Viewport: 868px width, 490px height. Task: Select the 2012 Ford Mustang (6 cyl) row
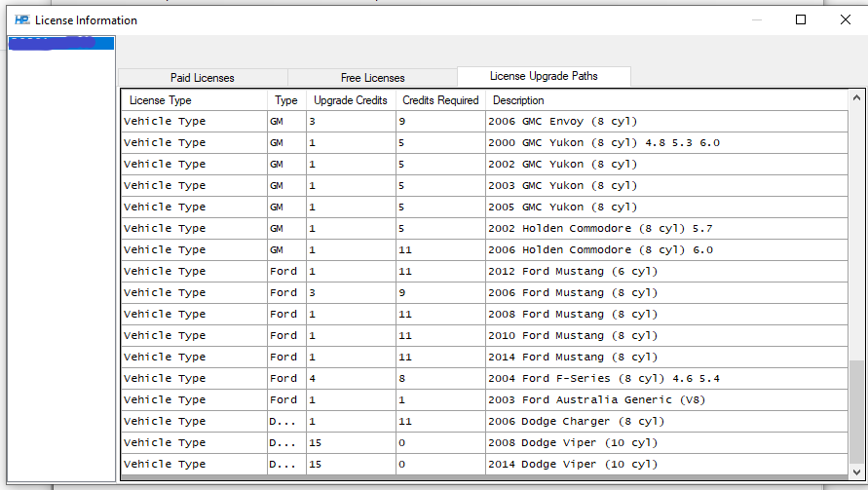[484, 271]
